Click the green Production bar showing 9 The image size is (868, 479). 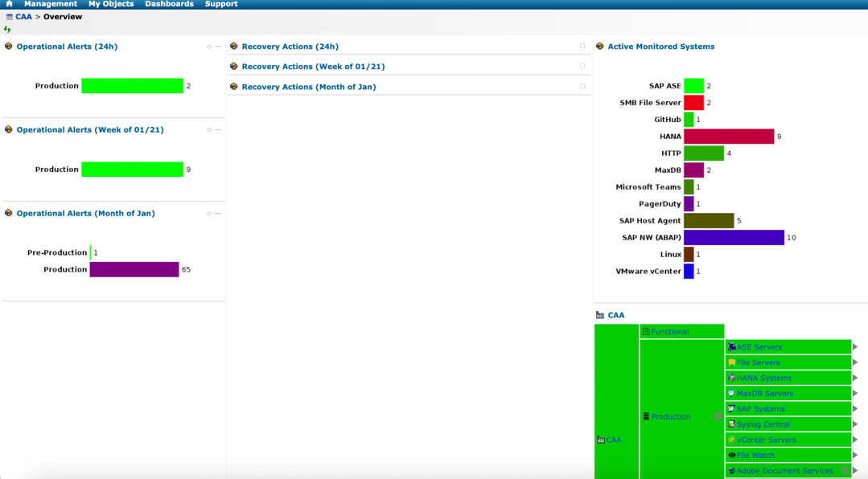pyautogui.click(x=132, y=170)
